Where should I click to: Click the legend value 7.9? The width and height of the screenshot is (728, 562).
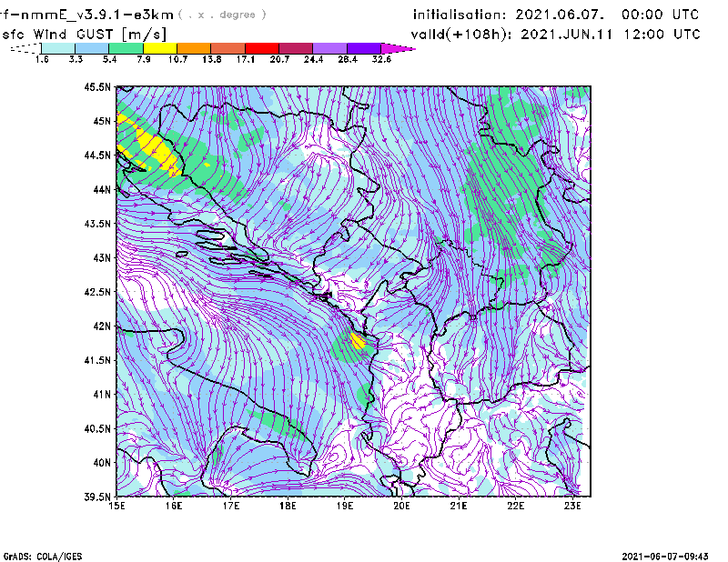[x=144, y=59]
